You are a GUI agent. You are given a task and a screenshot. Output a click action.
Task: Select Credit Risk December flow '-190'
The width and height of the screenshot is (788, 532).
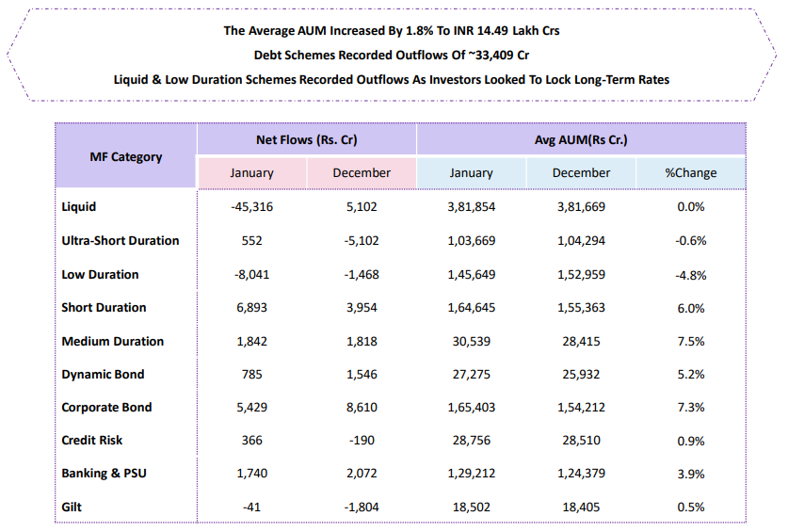click(x=362, y=441)
